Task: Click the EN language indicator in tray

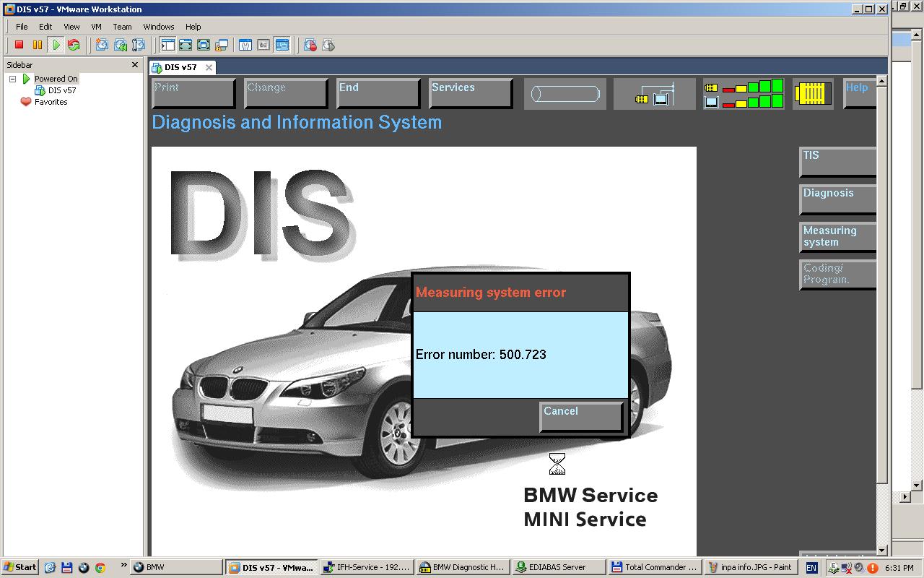Action: [x=811, y=568]
